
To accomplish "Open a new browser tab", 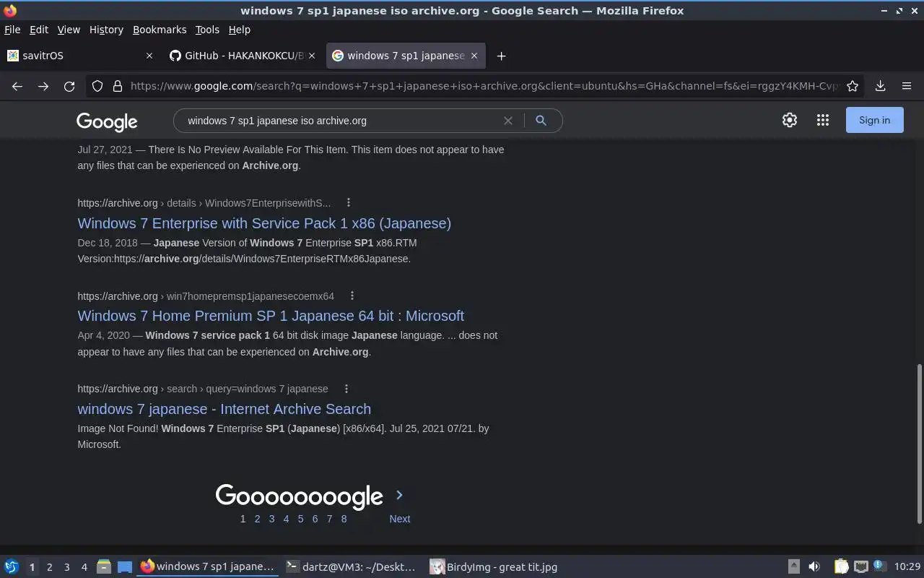I will [501, 56].
